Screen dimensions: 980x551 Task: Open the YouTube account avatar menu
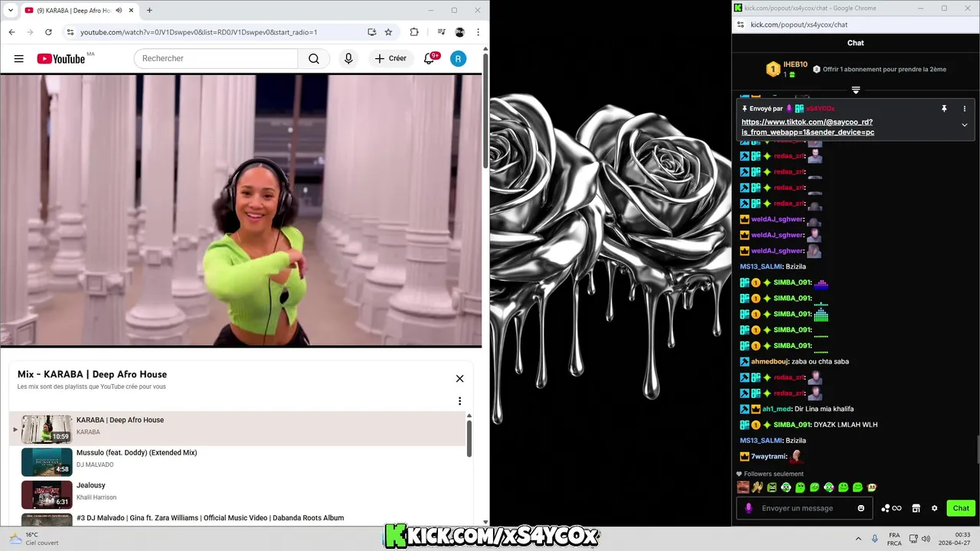click(x=458, y=59)
